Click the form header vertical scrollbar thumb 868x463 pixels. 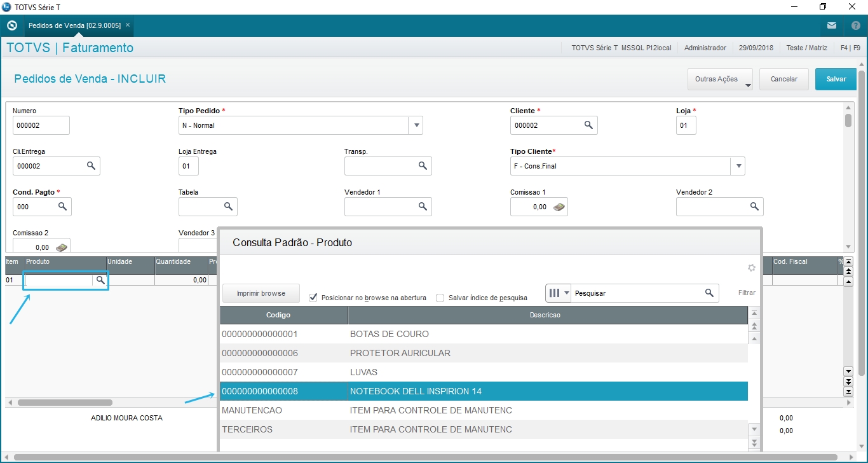click(848, 120)
